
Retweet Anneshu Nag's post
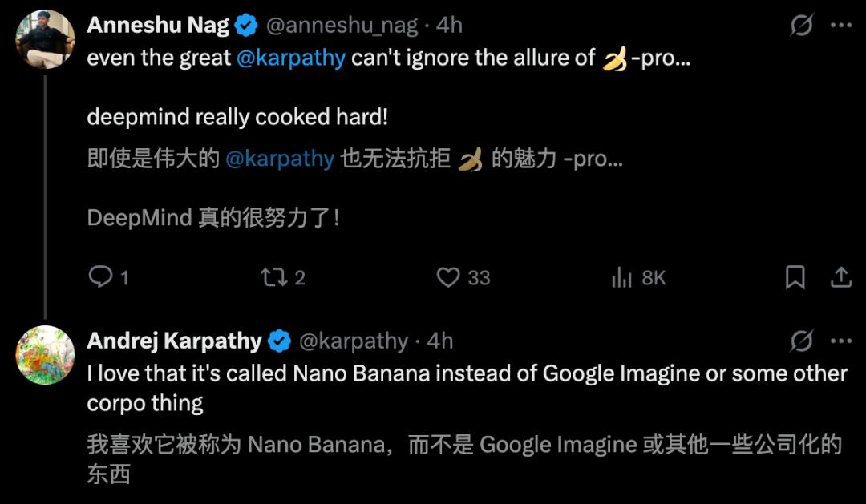273,277
